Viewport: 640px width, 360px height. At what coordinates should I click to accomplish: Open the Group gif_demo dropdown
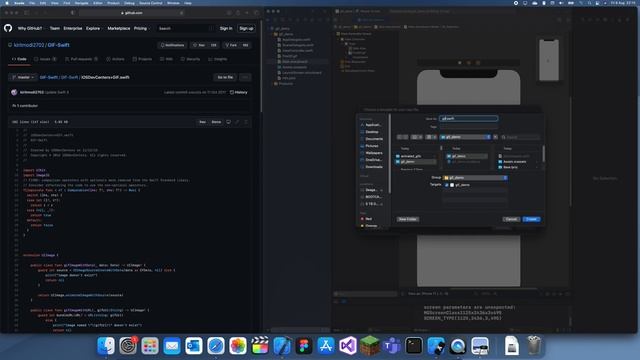[476, 178]
